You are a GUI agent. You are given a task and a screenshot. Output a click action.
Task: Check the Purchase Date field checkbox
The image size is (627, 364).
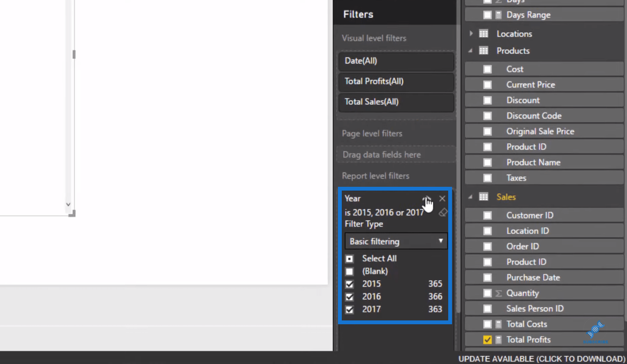[x=488, y=278]
